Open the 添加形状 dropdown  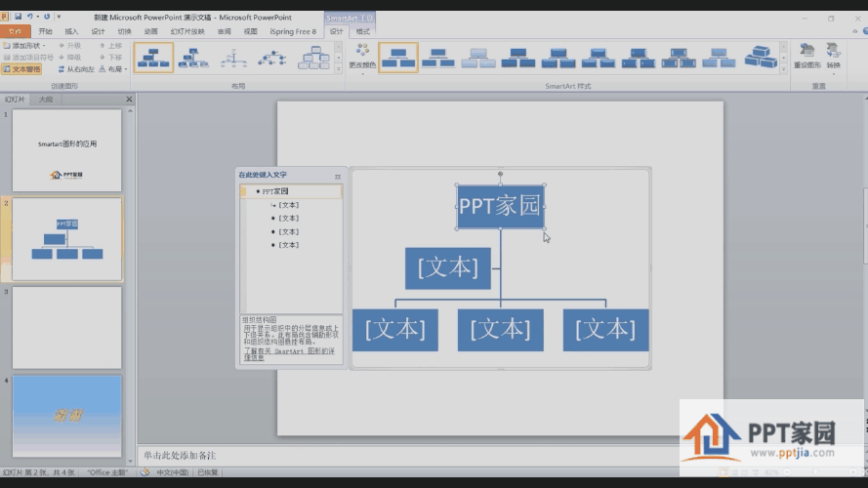(25, 45)
